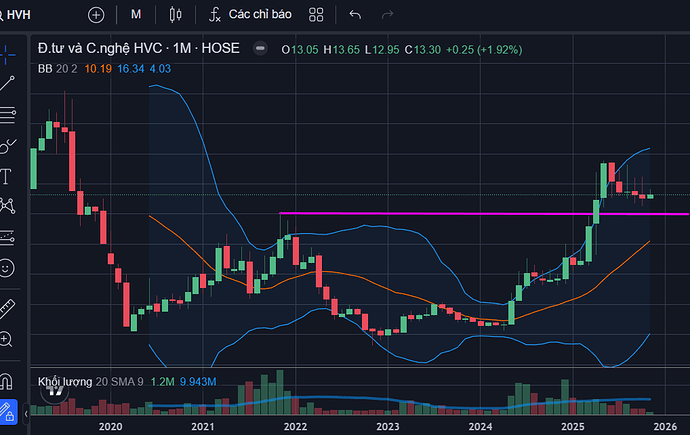Toggle lock all drawings mode
690x435 pixels.
point(8,412)
